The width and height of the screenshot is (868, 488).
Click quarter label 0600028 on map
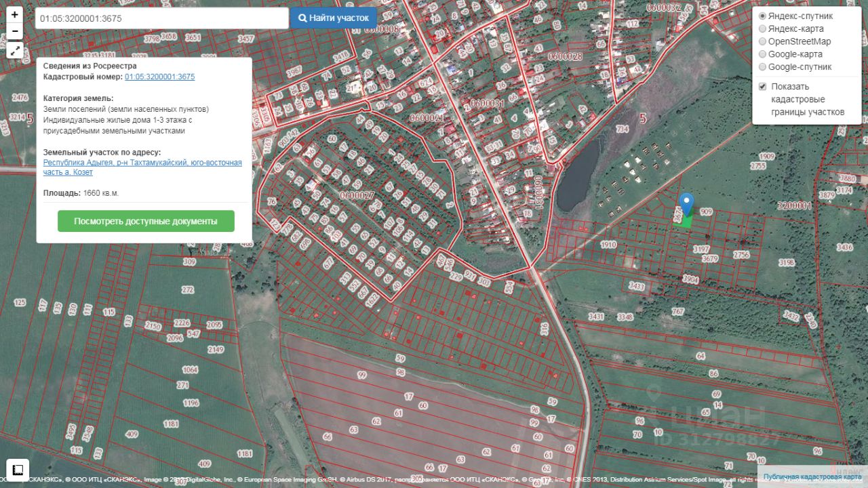[x=565, y=56]
